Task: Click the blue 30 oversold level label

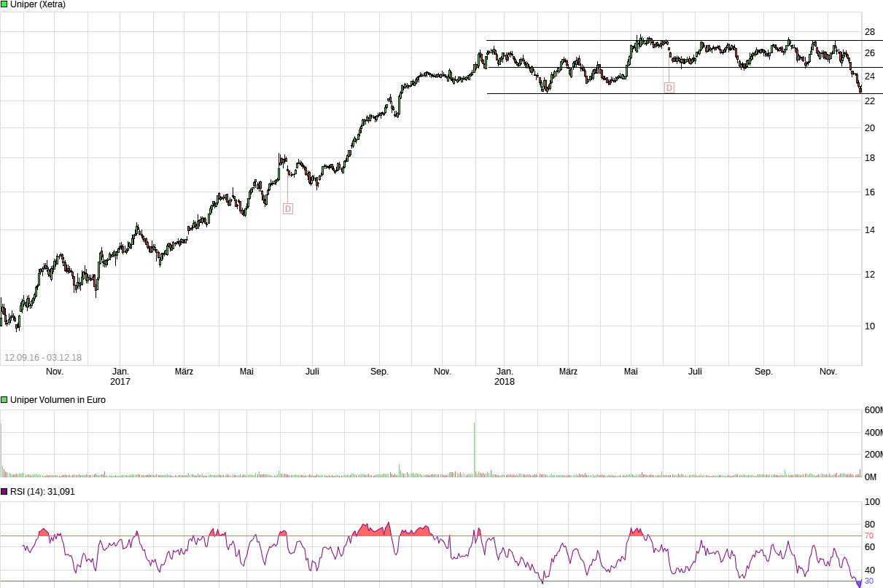Action: (869, 581)
